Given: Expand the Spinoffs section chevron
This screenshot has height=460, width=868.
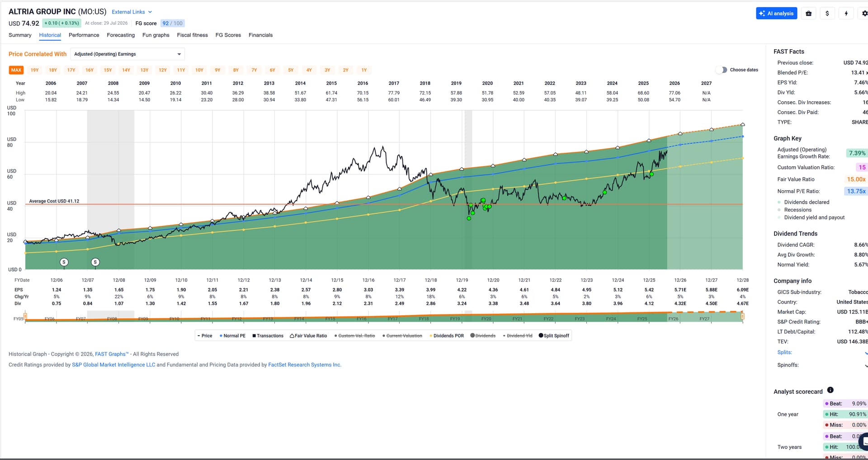Looking at the screenshot, I should pos(866,366).
